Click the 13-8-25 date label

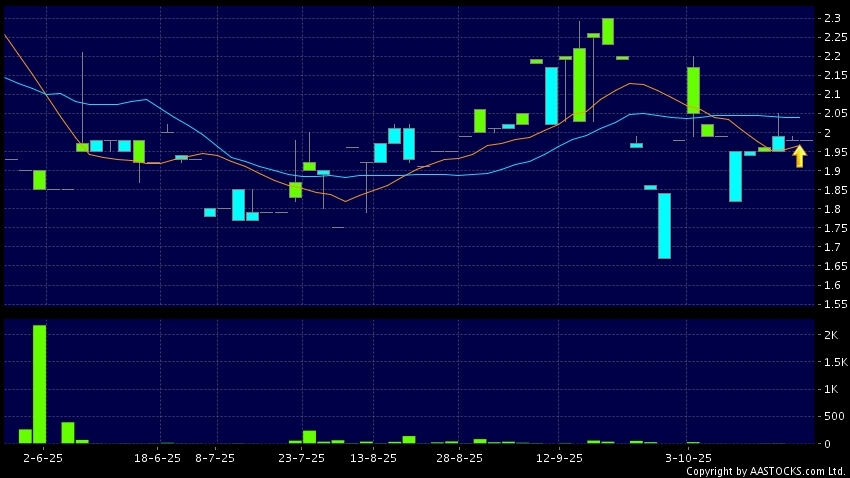click(x=374, y=457)
